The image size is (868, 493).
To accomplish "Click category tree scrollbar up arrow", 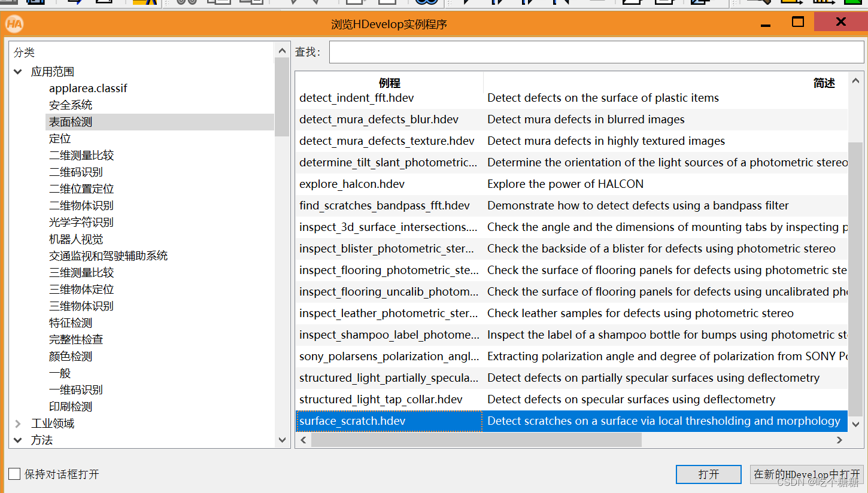I will (x=282, y=50).
